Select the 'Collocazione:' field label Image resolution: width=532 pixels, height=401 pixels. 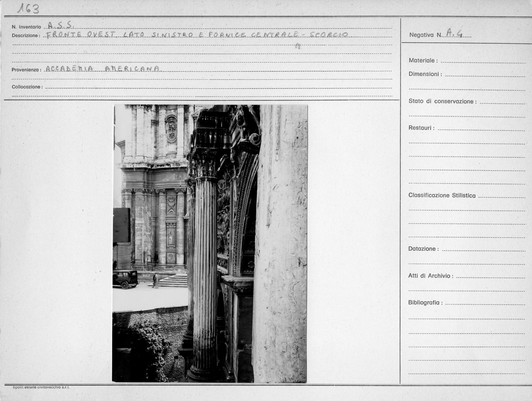tap(27, 87)
